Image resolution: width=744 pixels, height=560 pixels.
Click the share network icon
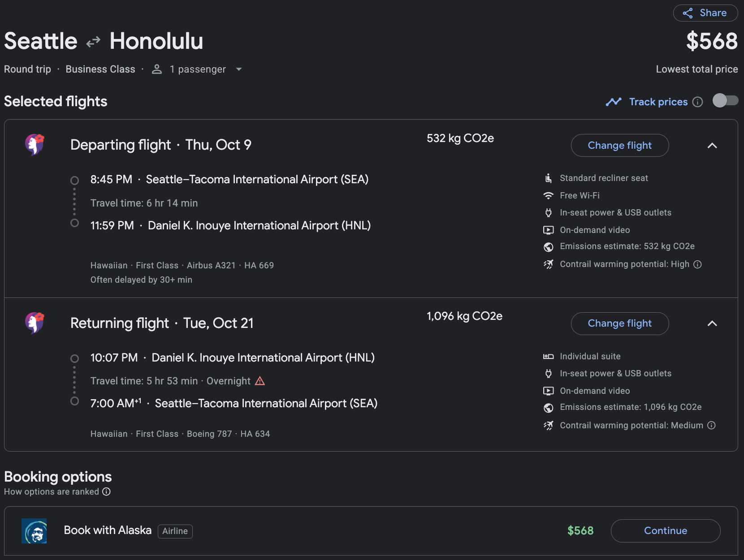click(x=688, y=13)
